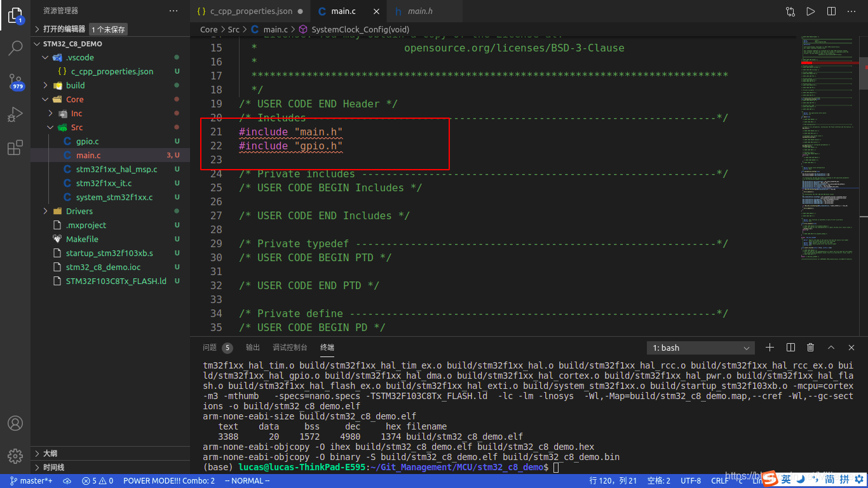The image size is (868, 488).
Task: Select terminal from '1: bash' dropdown
Action: [x=701, y=348]
